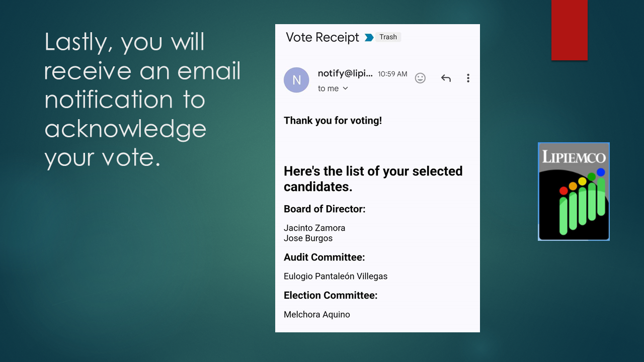Screen dimensions: 644x362
Task: Click the name Eulogio Pantaleón Villegas
Action: point(336,276)
